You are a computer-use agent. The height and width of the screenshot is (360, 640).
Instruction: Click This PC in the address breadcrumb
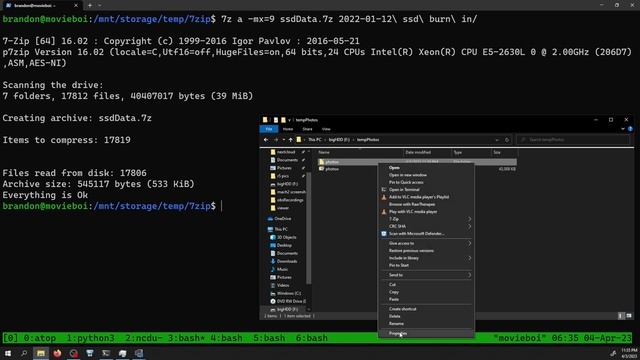(315, 140)
